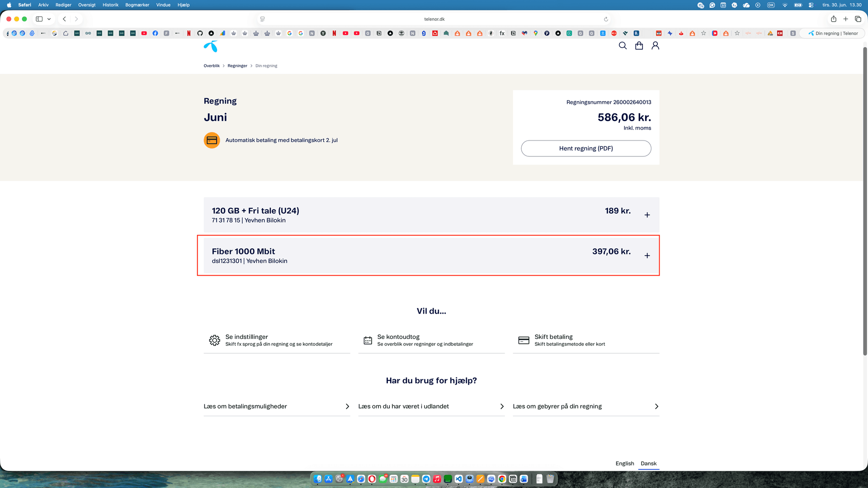Click the Skift betaling card icon

click(524, 340)
